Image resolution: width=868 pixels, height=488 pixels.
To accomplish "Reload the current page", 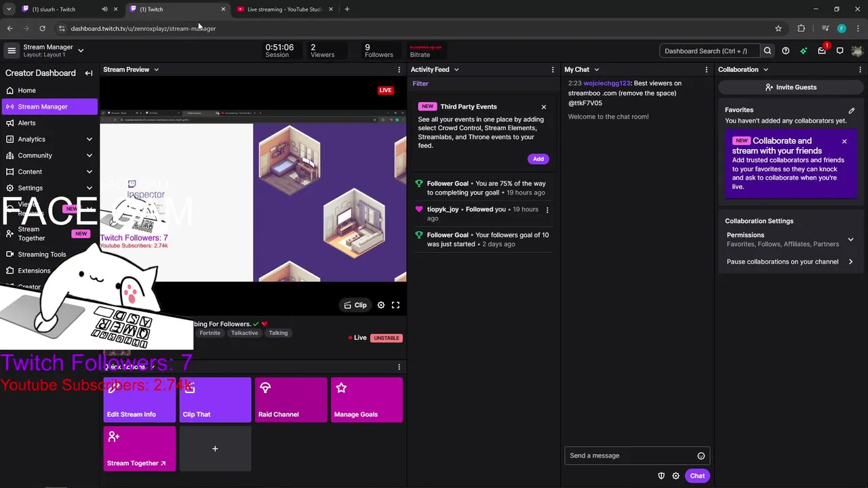I will [x=42, y=28].
